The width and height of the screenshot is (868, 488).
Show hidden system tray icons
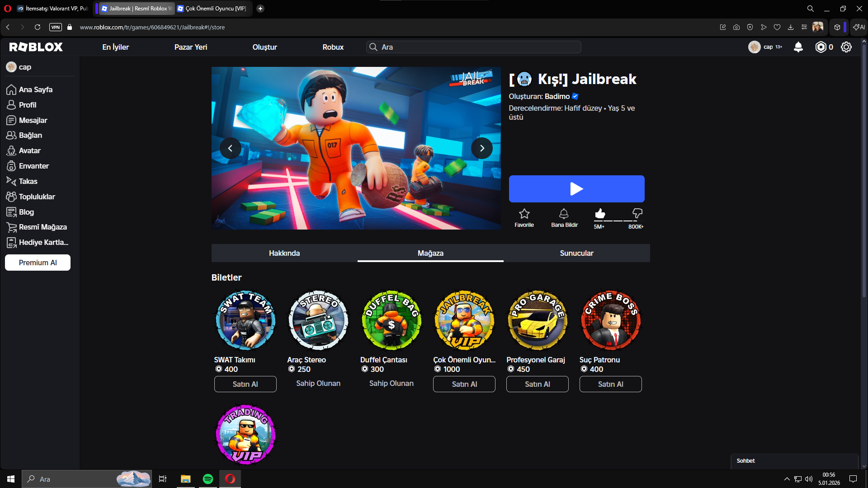pyautogui.click(x=787, y=479)
